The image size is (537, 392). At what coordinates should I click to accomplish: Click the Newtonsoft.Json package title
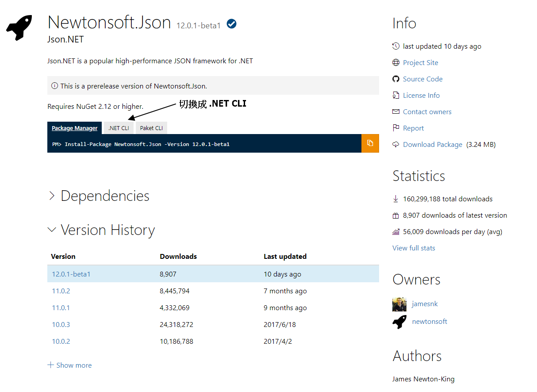pyautogui.click(x=109, y=22)
